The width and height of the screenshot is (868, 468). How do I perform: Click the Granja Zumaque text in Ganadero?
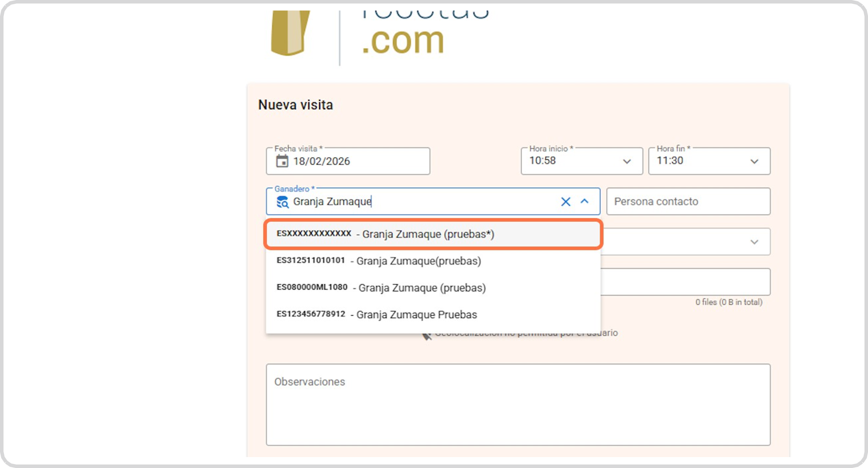pyautogui.click(x=332, y=201)
